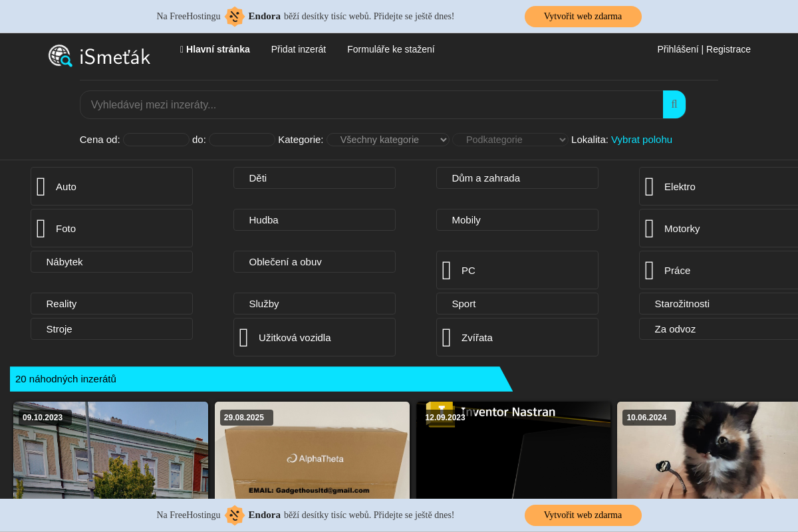Viewport: 798px width, 532px height.
Task: Expand the Podkategorie dropdown
Action: tap(510, 140)
